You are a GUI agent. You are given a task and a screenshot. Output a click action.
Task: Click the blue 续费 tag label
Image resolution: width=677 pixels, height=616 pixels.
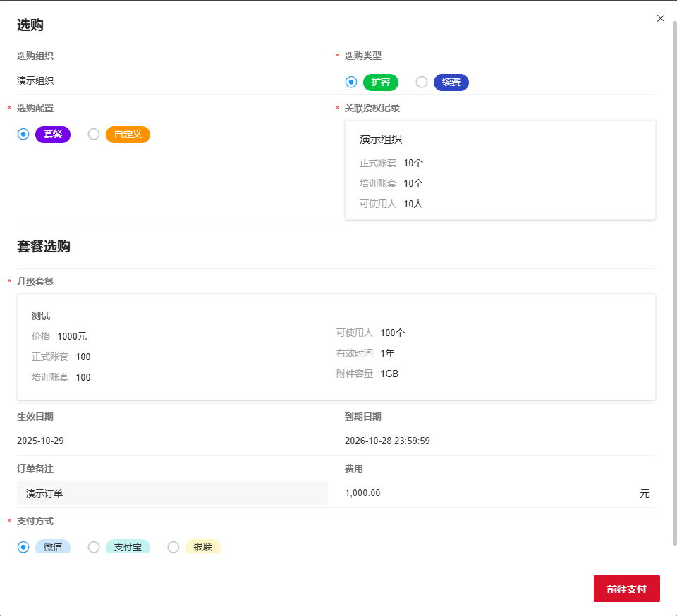click(x=451, y=82)
